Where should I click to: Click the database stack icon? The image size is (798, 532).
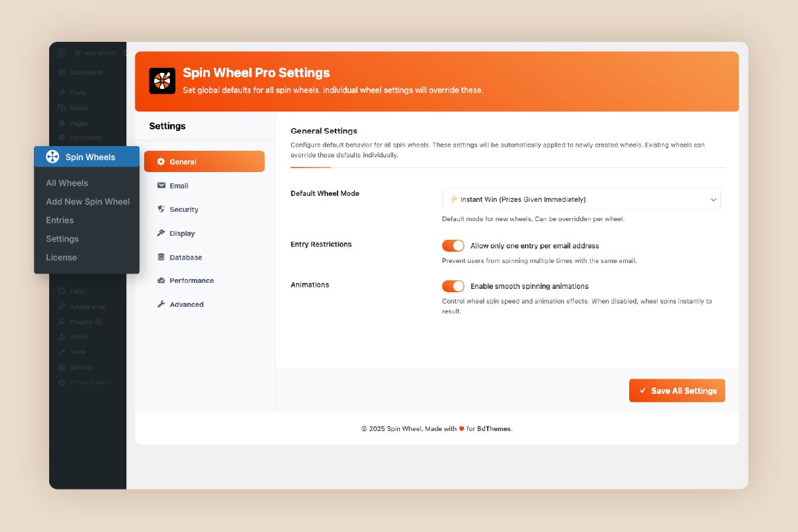tap(161, 257)
